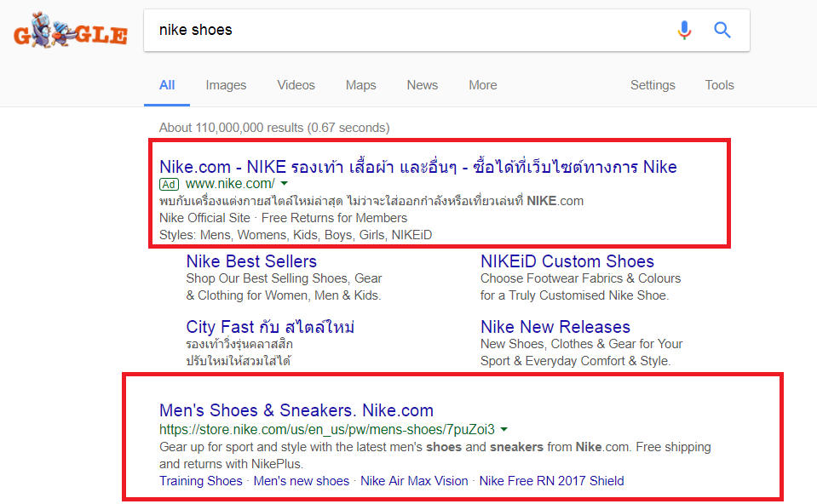The width and height of the screenshot is (817, 504).
Task: Click the Ad badge label
Action: click(x=170, y=184)
